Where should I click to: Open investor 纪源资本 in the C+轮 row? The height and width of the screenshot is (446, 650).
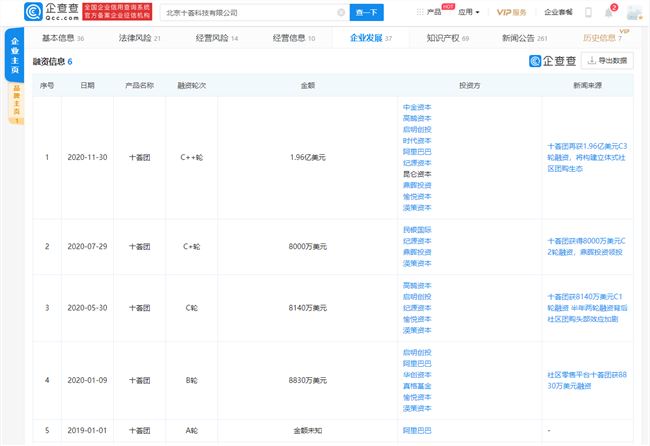[x=417, y=241]
